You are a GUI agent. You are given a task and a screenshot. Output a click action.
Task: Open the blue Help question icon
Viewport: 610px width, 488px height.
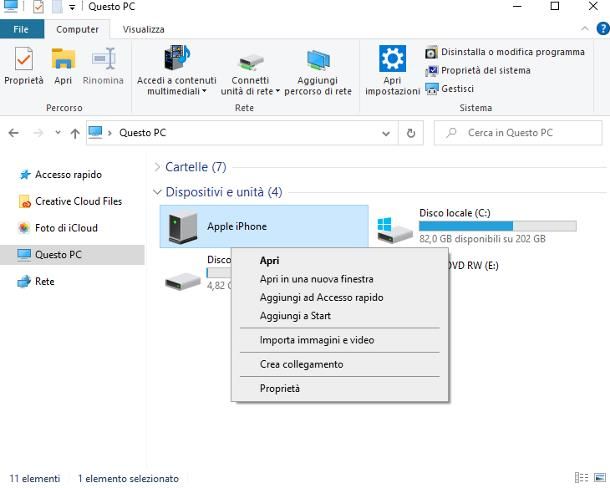coord(603,29)
